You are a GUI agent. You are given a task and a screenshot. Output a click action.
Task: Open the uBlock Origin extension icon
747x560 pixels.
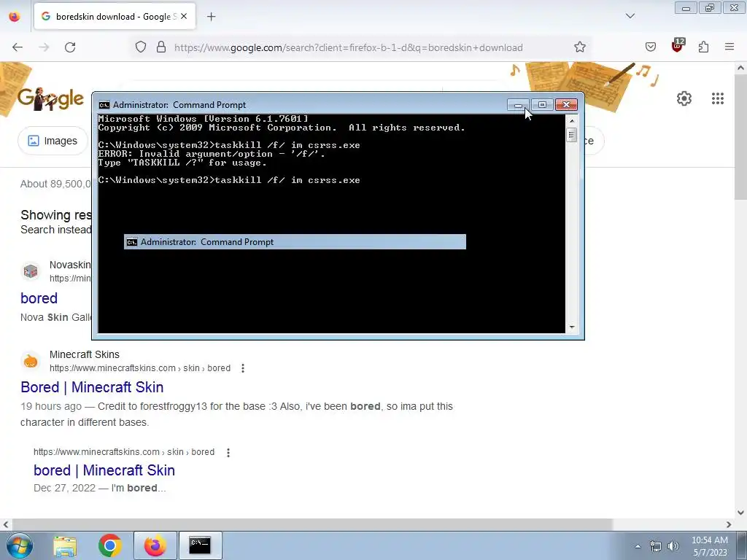pyautogui.click(x=678, y=45)
